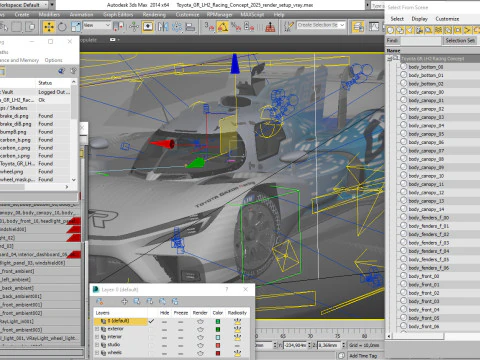This screenshot has width=480, height=360.
Task: Expand the studio layer
Action: click(97, 345)
